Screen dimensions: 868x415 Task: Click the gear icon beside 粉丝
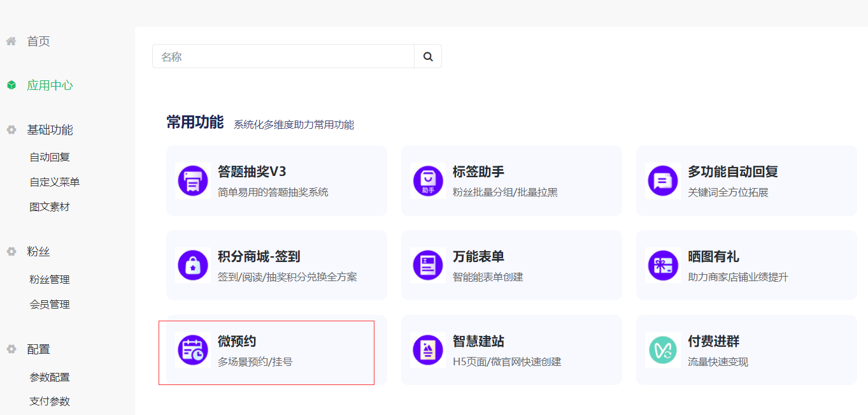[11, 252]
